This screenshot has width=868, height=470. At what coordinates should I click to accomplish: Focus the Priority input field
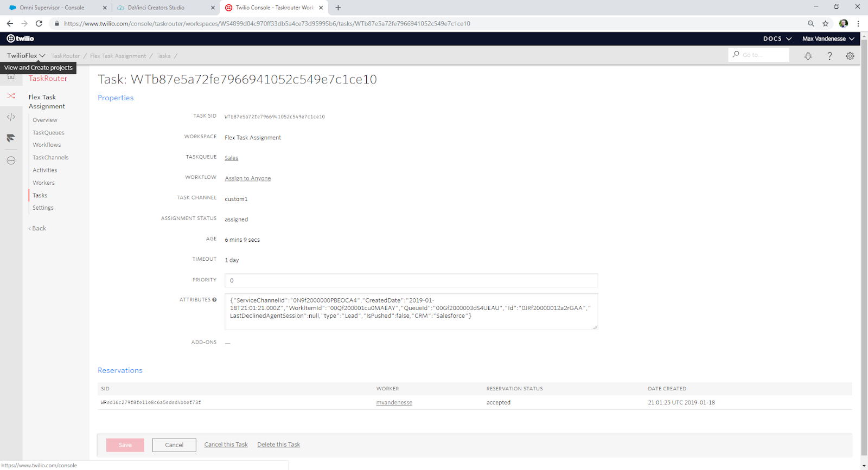[x=411, y=280]
